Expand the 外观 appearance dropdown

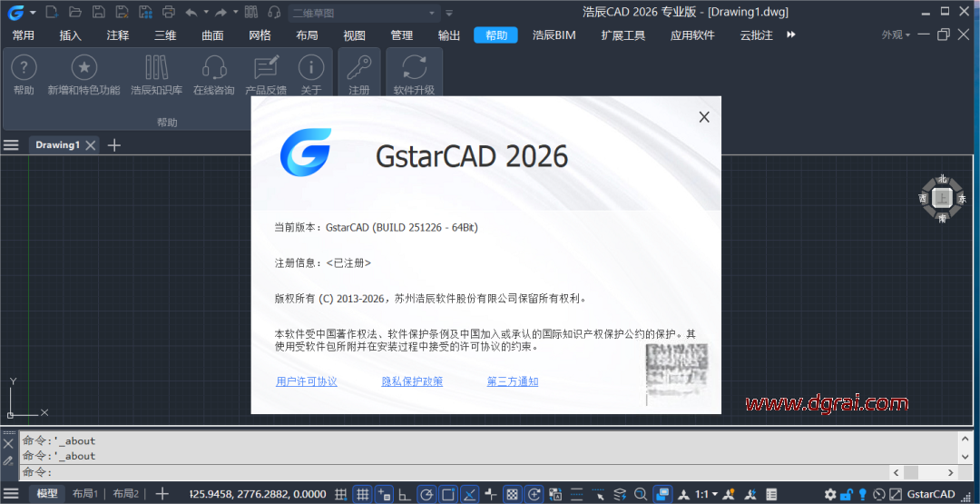click(896, 35)
